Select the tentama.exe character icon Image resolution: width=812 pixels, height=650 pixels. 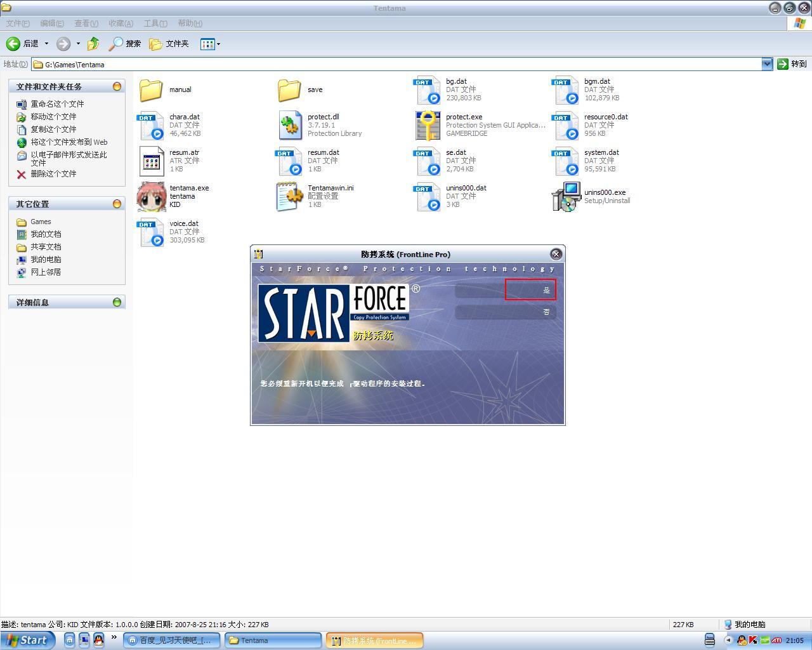(x=152, y=197)
